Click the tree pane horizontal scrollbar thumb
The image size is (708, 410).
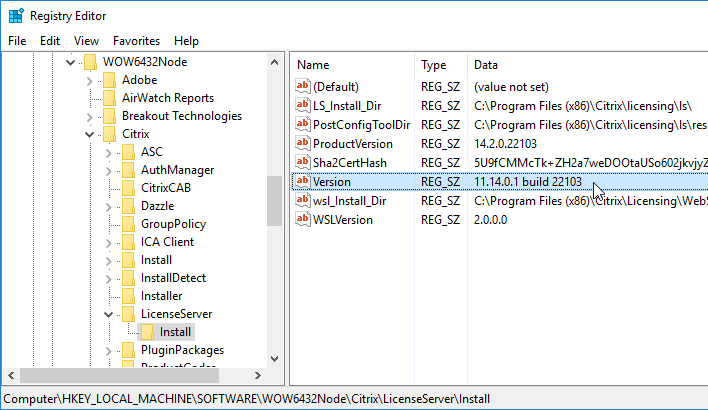point(120,375)
